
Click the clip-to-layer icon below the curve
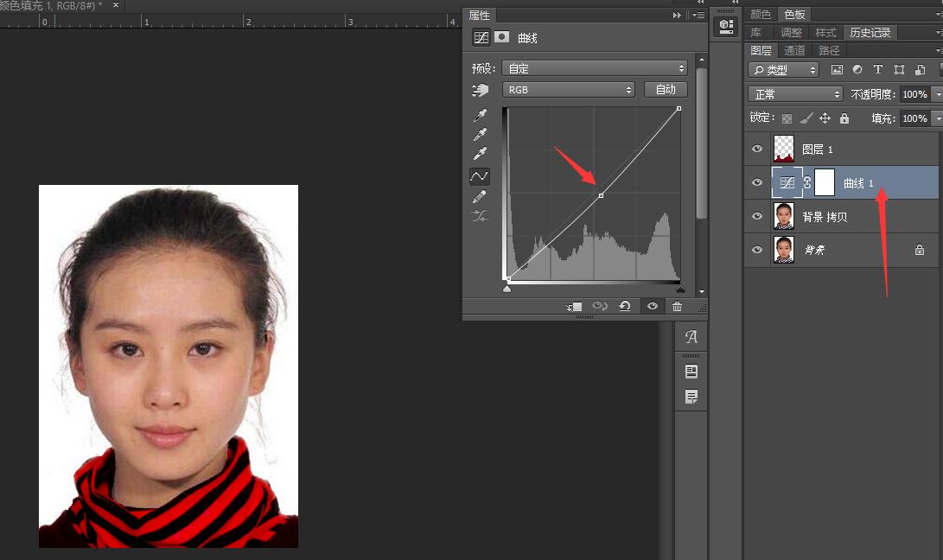575,306
